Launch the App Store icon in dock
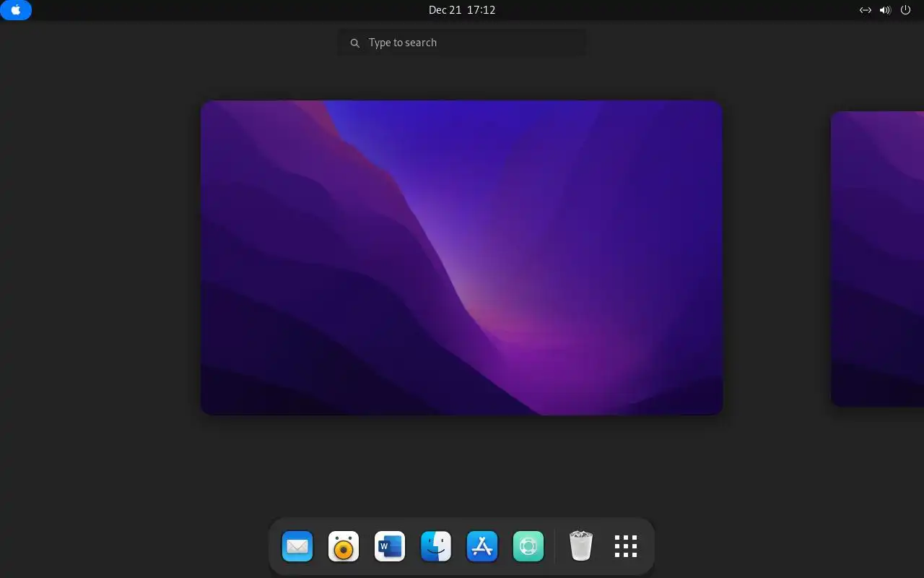Screen dimensions: 924x578 (482, 546)
